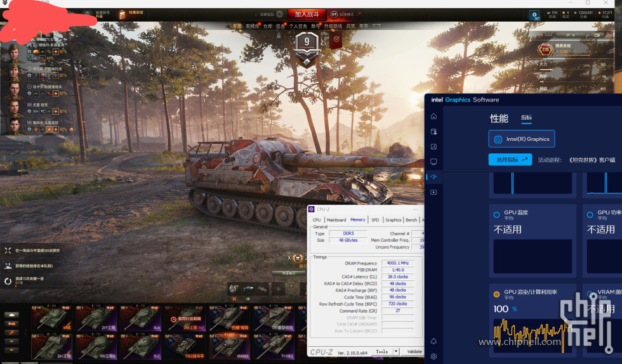Open Display section in Intel Graphics sidebar
Screen dimensions: 622x364
pos(433,162)
